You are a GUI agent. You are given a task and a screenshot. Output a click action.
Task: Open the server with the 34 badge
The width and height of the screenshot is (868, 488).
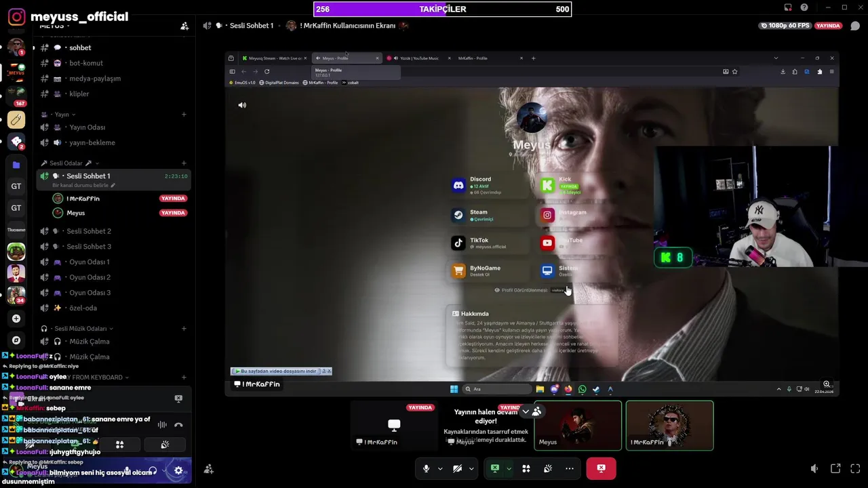click(16, 296)
